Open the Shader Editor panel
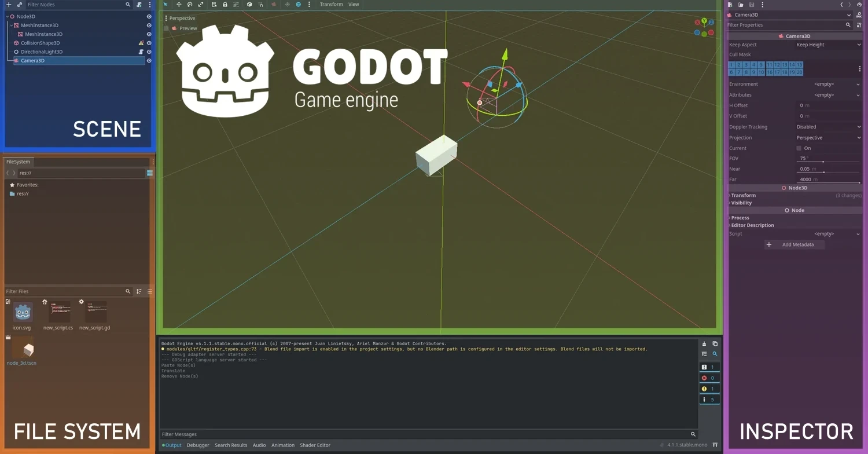Image resolution: width=868 pixels, height=454 pixels. pyautogui.click(x=315, y=445)
